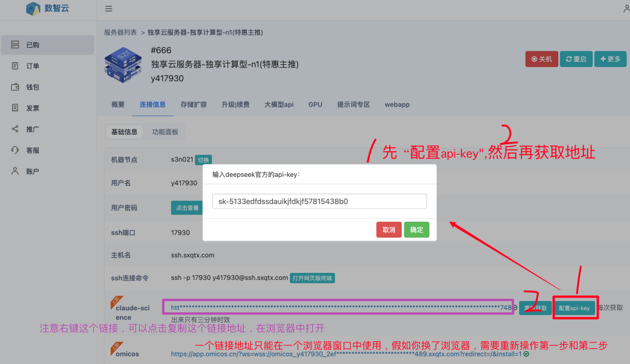The width and height of the screenshot is (630, 364).
Task: Go to 服务器列表 breadcrumb link
Action: pyautogui.click(x=120, y=32)
